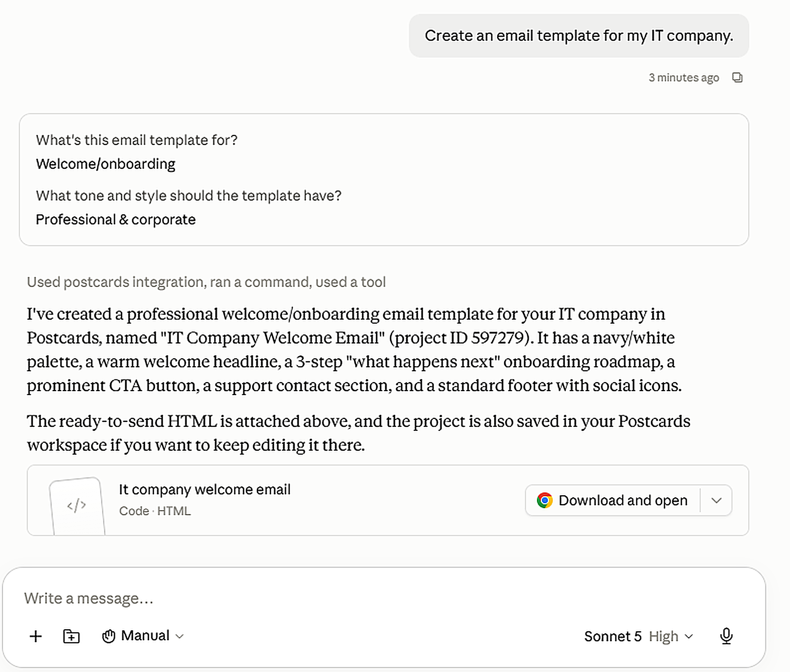The height and width of the screenshot is (672, 790).
Task: Click the email template questions card
Action: coord(384,179)
